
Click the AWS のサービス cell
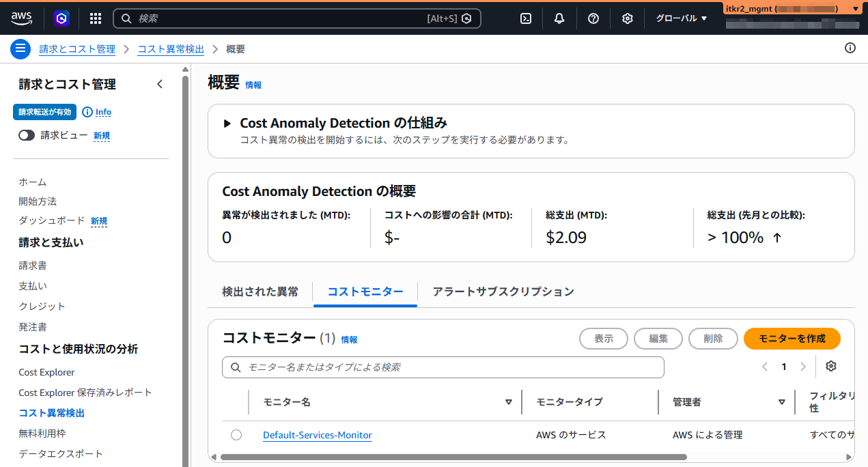[571, 435]
